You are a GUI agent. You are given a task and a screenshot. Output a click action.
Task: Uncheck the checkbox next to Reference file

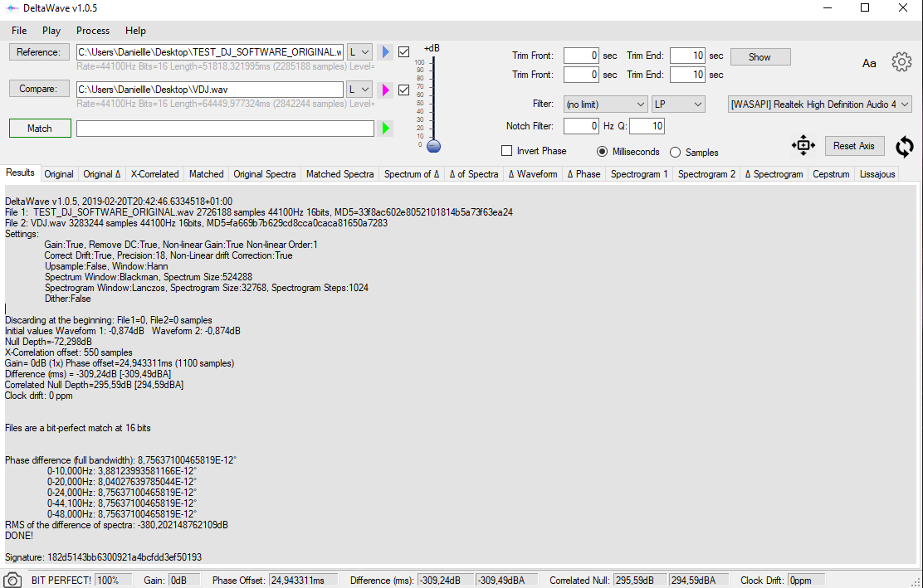(x=404, y=52)
